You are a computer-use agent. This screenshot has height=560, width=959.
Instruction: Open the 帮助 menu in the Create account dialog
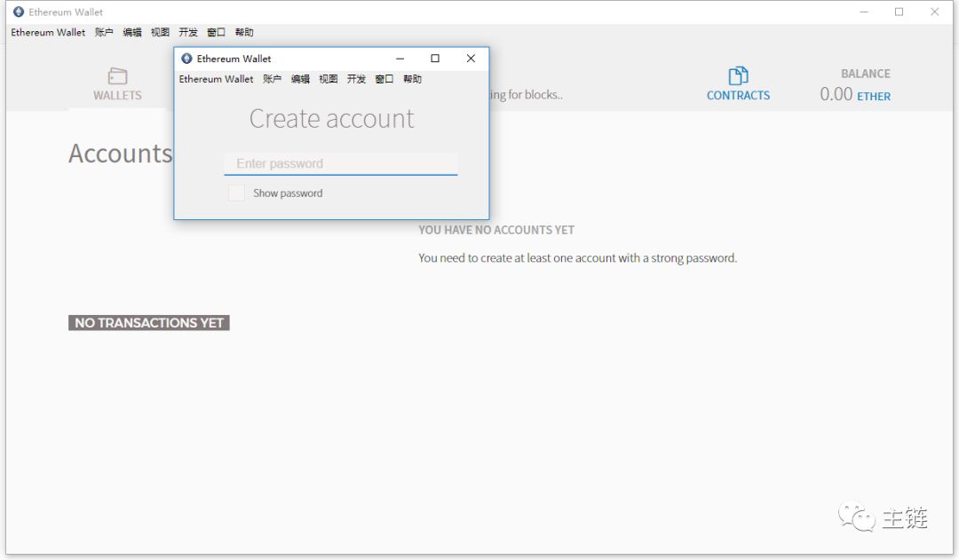pos(412,79)
